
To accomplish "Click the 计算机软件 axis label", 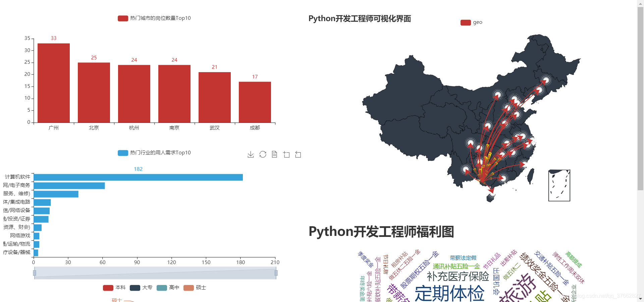I will 17,177.
